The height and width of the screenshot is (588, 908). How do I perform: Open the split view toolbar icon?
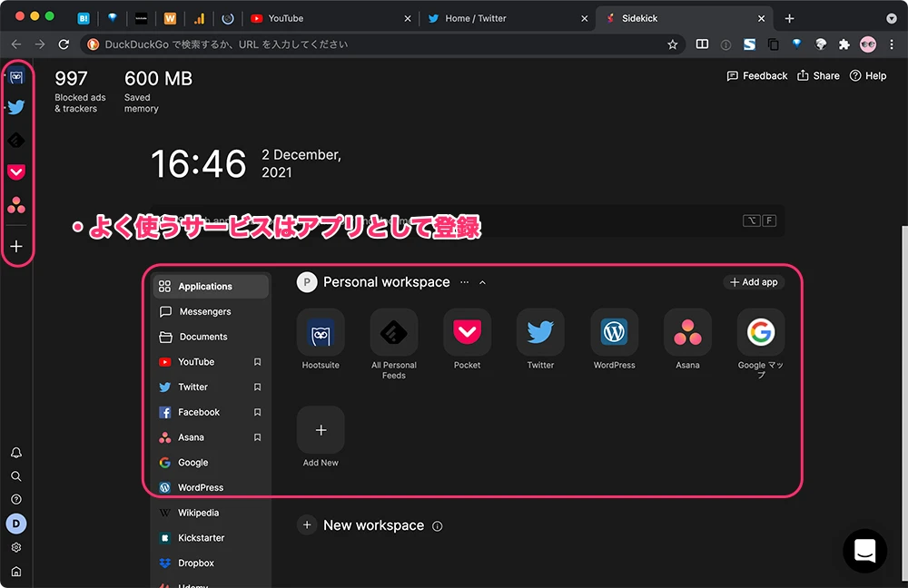(702, 44)
